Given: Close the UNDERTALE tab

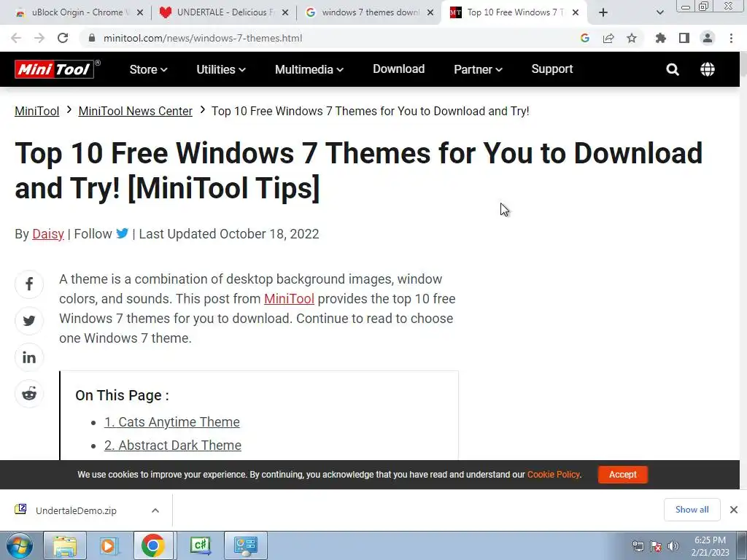Looking at the screenshot, I should (285, 13).
